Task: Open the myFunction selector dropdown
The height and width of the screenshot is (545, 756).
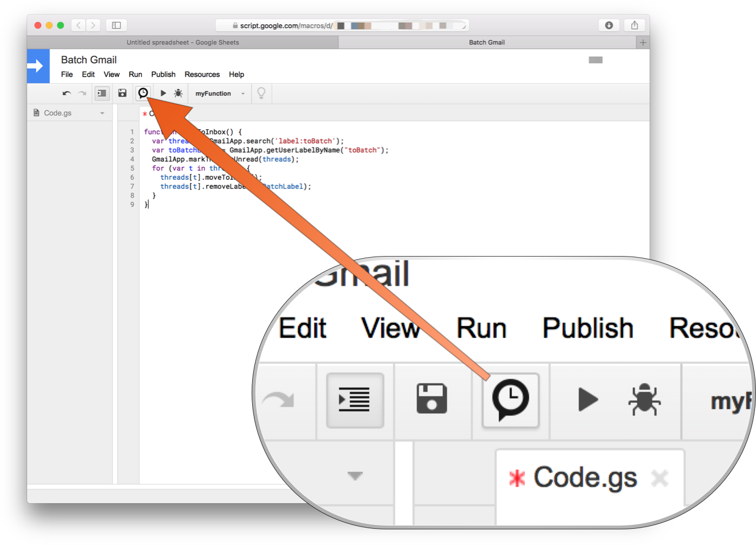Action: coord(220,93)
